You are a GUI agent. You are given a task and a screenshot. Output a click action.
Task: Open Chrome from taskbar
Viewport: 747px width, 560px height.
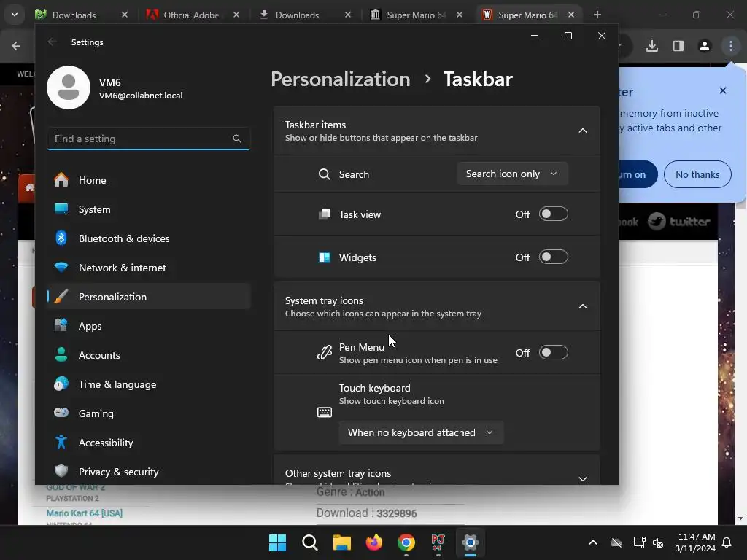(x=406, y=542)
